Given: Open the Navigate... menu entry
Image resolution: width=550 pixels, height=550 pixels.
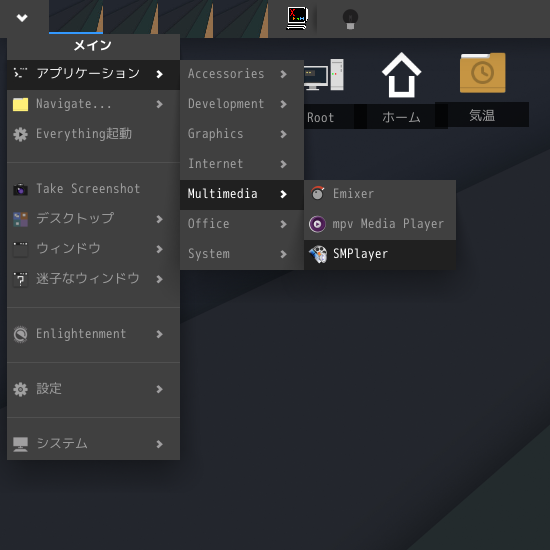Looking at the screenshot, I should click(x=93, y=104).
